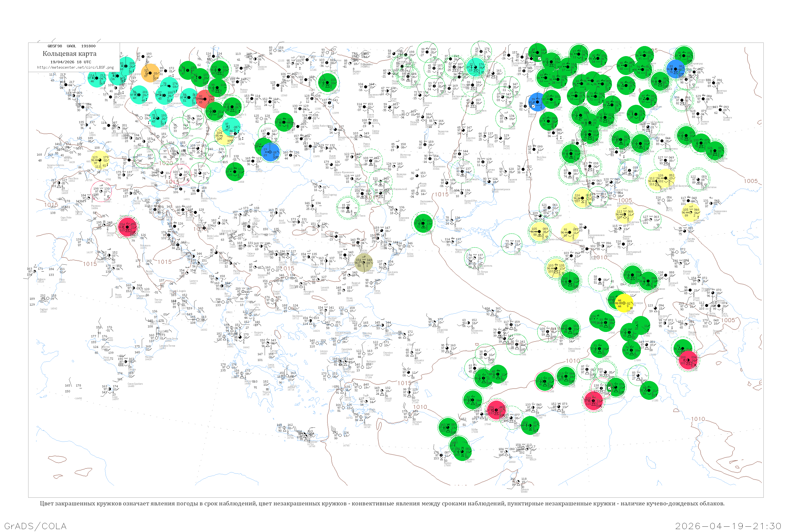Click the Кольцевая карта title
The height and width of the screenshot is (532, 798).
coord(69,54)
